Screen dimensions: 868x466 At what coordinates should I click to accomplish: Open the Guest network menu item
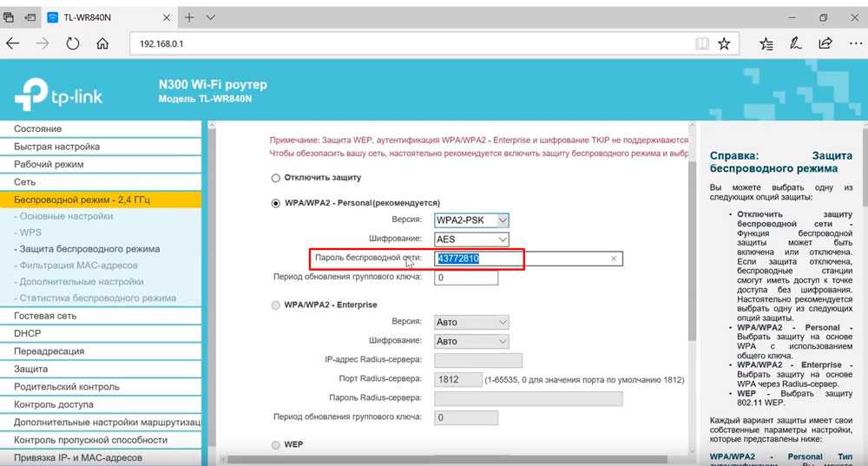point(46,318)
